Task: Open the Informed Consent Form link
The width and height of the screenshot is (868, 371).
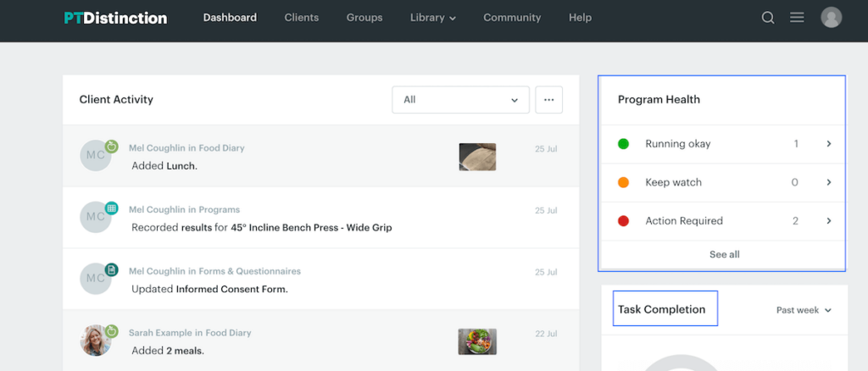Action: coord(231,289)
